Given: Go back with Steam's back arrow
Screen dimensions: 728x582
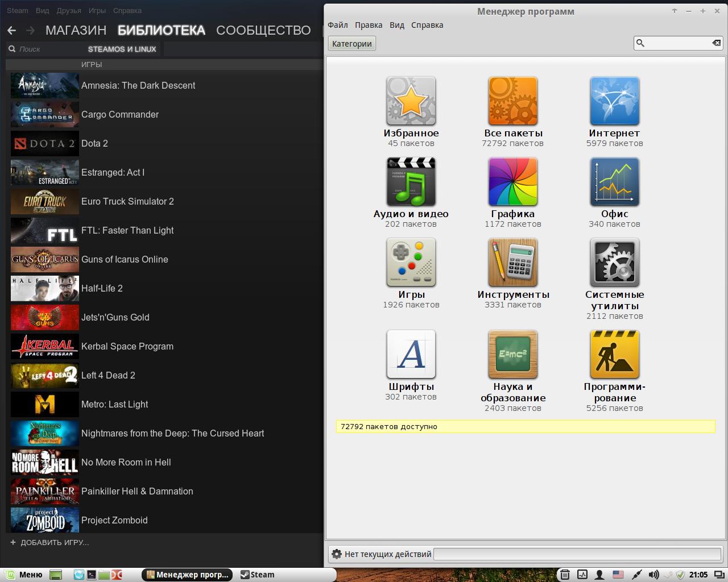Looking at the screenshot, I should [x=12, y=30].
